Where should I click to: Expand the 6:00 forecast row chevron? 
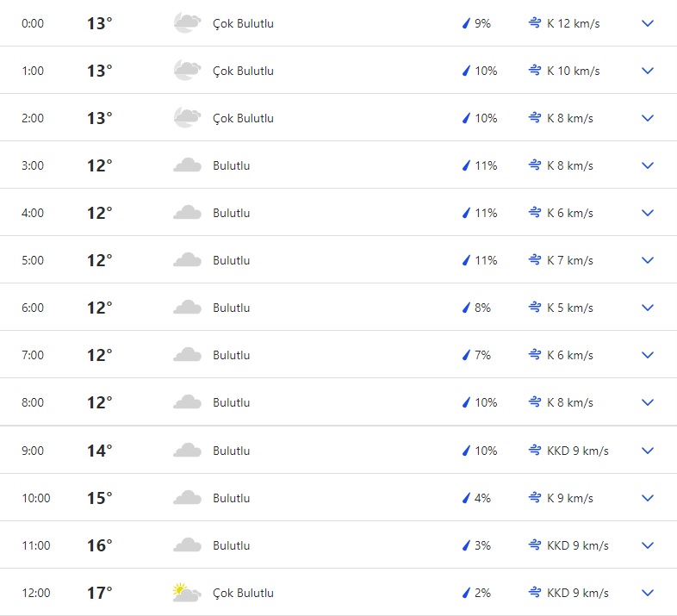click(648, 308)
